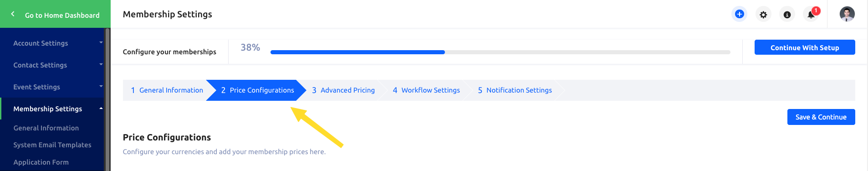Click the Save & Continue button
Screen dimensions: 868x171
point(821,117)
